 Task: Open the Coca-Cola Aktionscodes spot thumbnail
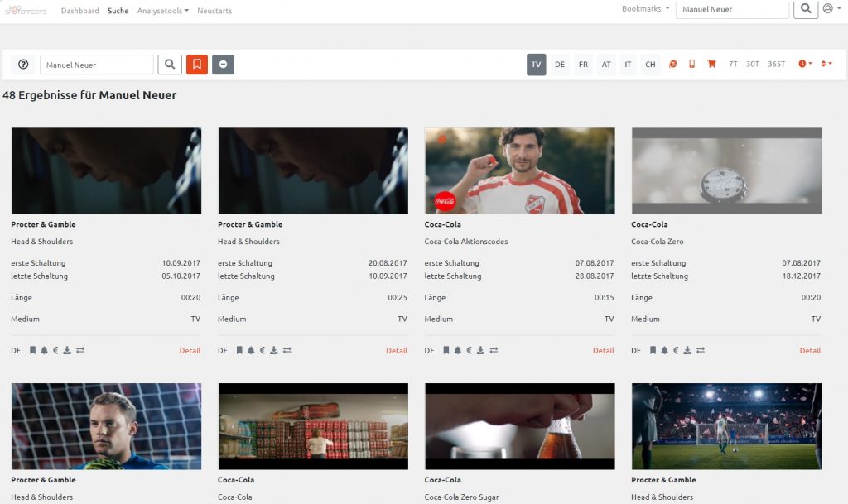point(520,170)
